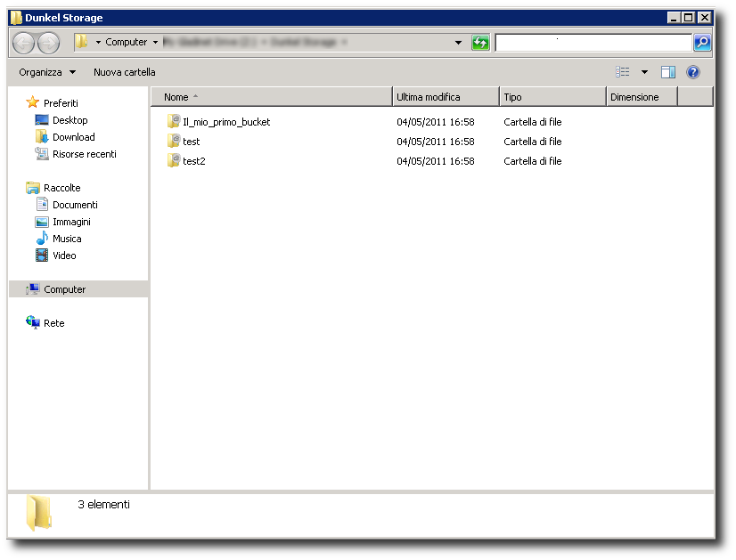The width and height of the screenshot is (736, 560).
Task: Select Raccolte in the navigation pane
Action: click(62, 188)
